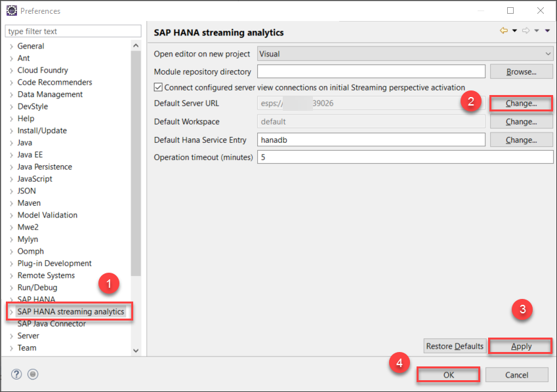Select JSON preference category

click(27, 191)
